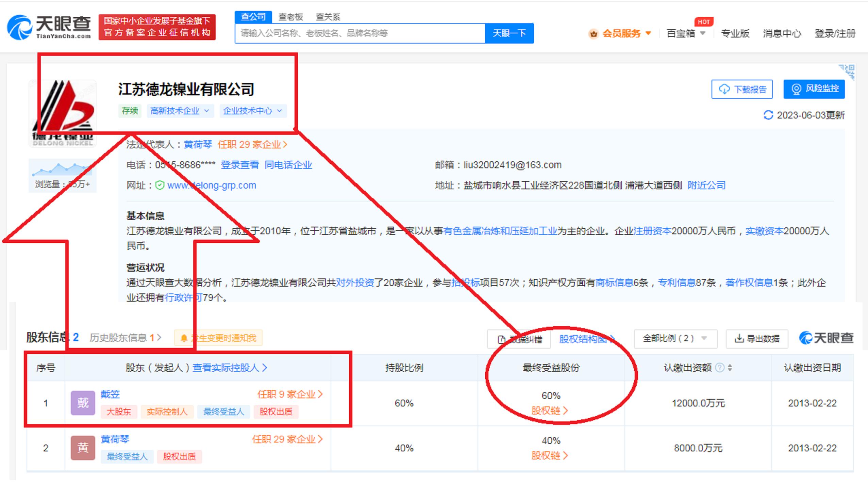Click the green verified icon beside the website URL
The width and height of the screenshot is (868, 482).
pyautogui.click(x=159, y=186)
